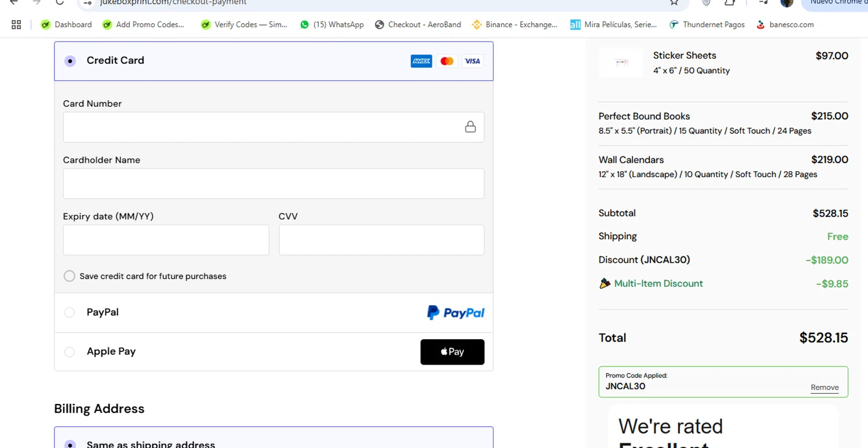Open the bookmarks apps grid icon

pyautogui.click(x=16, y=24)
